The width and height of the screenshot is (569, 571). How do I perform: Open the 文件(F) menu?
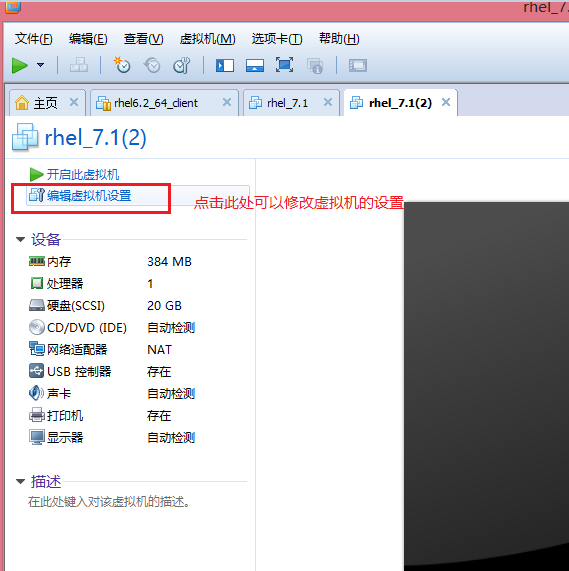coord(33,39)
